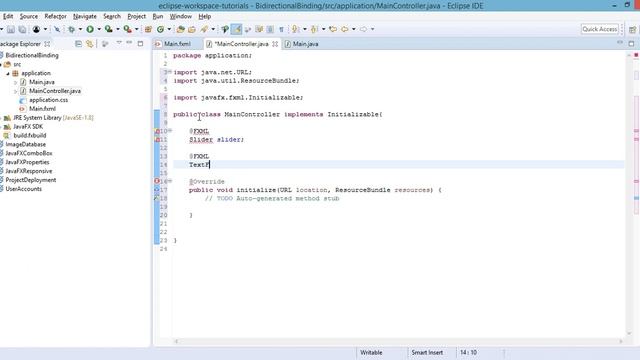Click the Coverage launch icon
Screen dimensions: 640x360
click(109, 29)
